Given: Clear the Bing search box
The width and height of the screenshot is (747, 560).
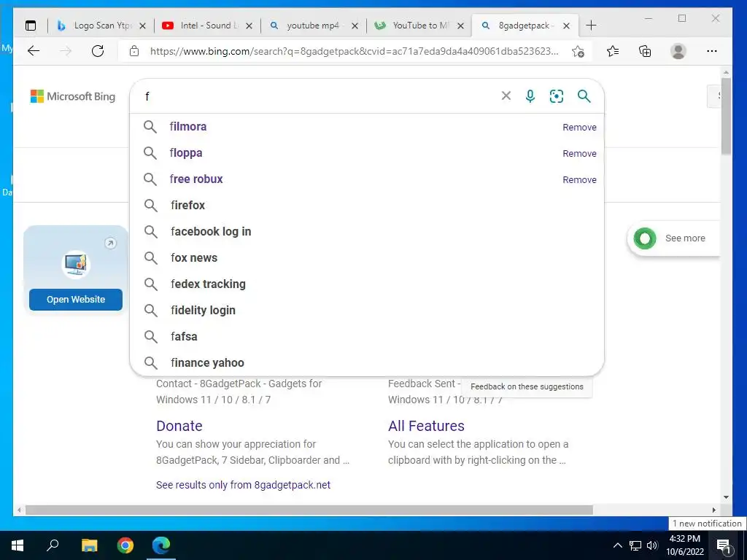Looking at the screenshot, I should pos(506,96).
